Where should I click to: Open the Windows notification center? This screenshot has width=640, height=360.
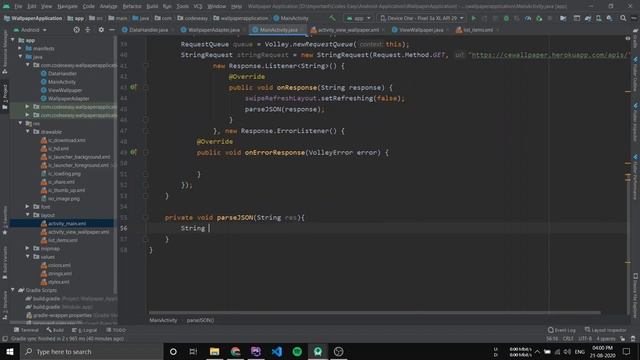click(627, 351)
